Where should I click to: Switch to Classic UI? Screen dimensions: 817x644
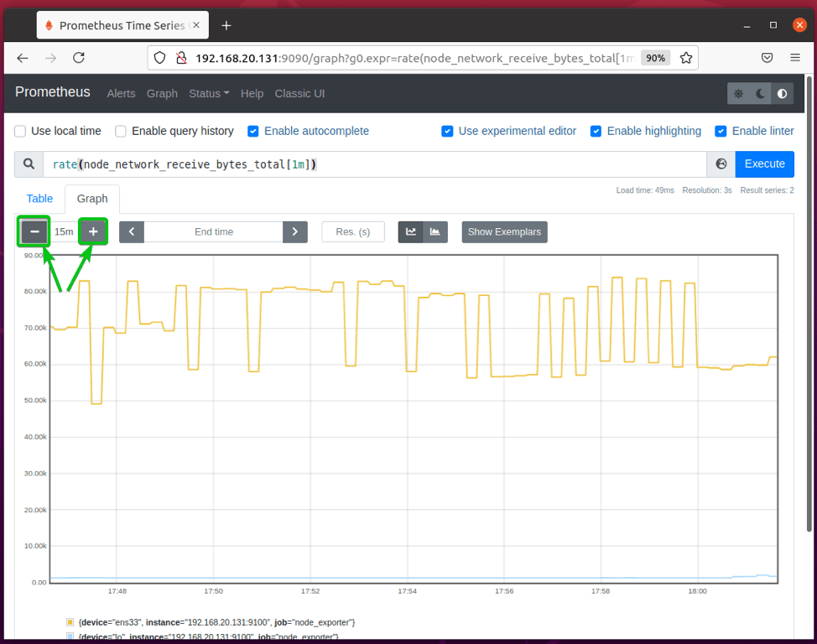point(299,94)
